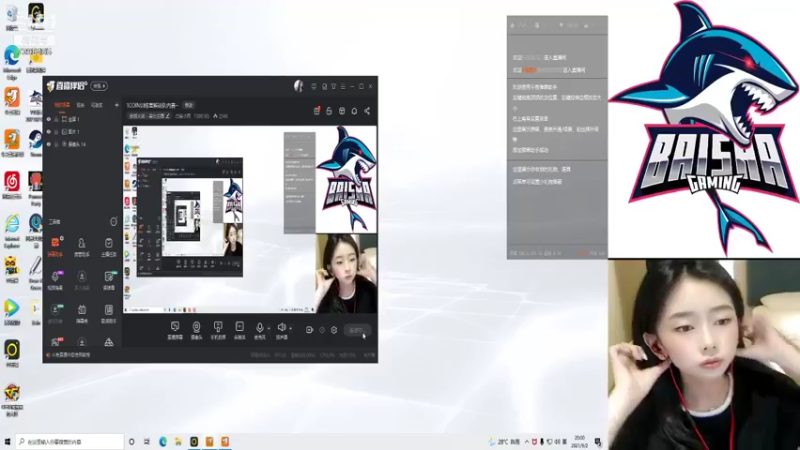
Task: Open Steam desktop shortcut
Action: point(35,142)
